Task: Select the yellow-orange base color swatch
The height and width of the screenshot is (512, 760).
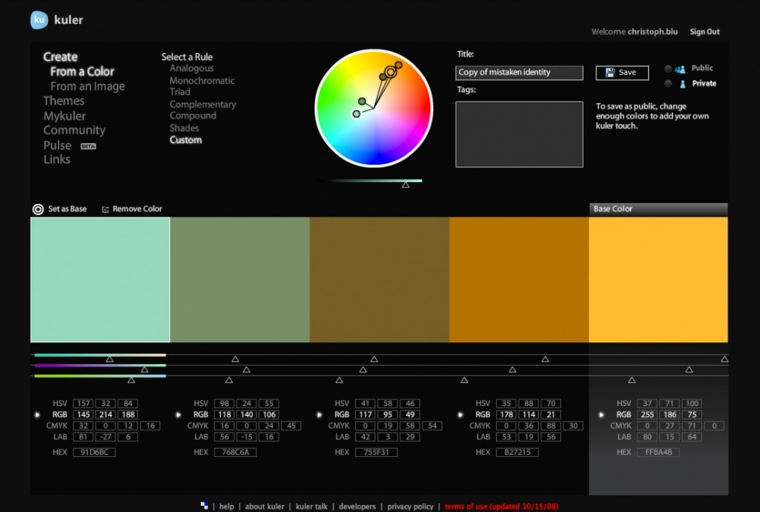Action: coord(658,280)
